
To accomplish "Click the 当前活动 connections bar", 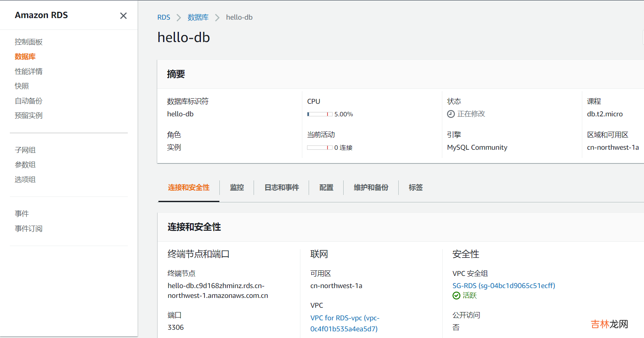I will tap(320, 148).
